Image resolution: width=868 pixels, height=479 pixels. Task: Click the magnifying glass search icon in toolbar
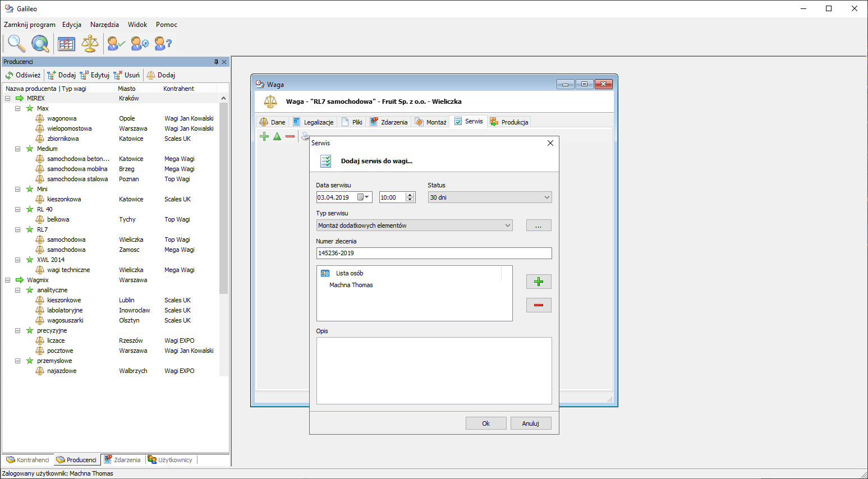tap(16, 43)
